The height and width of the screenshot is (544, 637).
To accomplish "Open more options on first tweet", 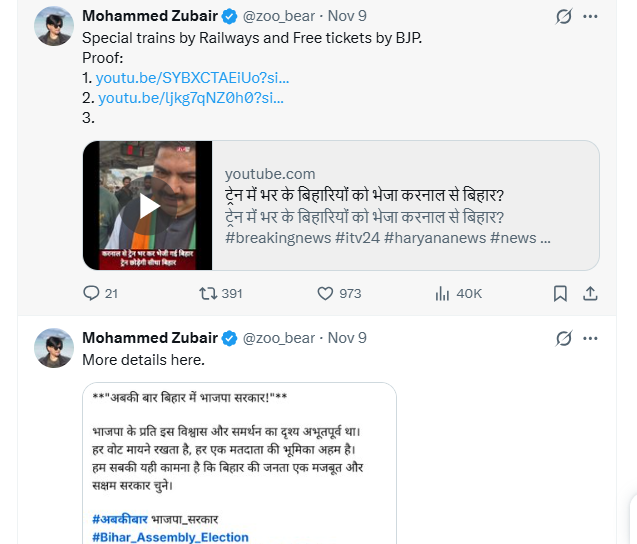I will [x=591, y=17].
